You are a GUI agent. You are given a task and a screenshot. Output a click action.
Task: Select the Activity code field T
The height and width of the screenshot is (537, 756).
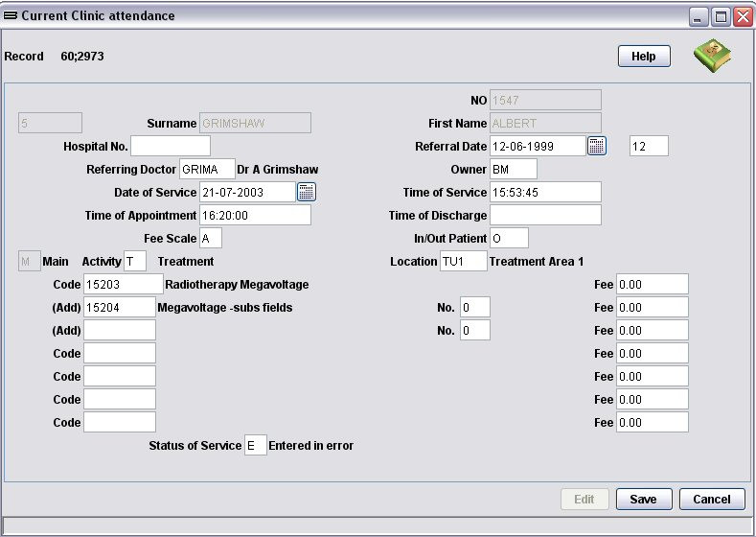click(x=135, y=261)
